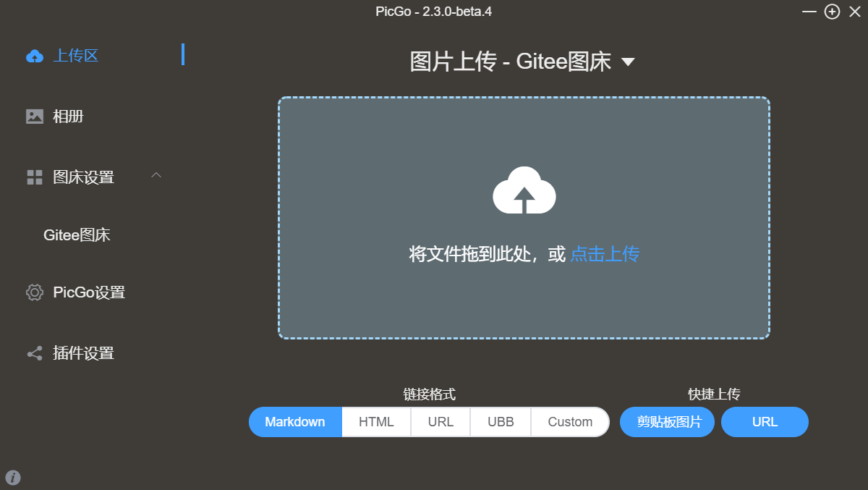Click the 插件设置 share-style icon
Image resolution: width=868 pixels, height=490 pixels.
34,353
